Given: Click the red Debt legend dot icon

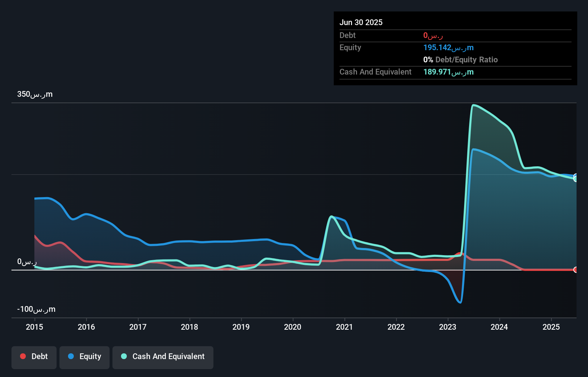Looking at the screenshot, I should pos(23,356).
